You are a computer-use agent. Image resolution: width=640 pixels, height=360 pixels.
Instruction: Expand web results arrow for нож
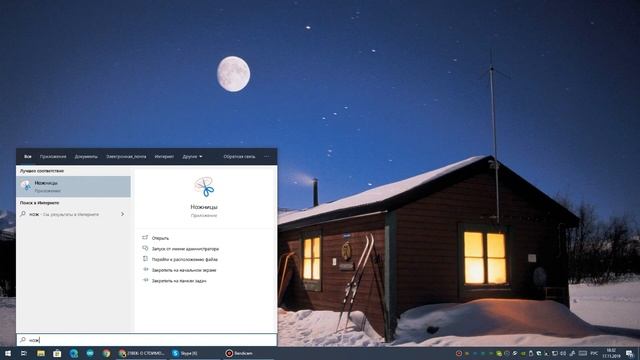pyautogui.click(x=122, y=214)
